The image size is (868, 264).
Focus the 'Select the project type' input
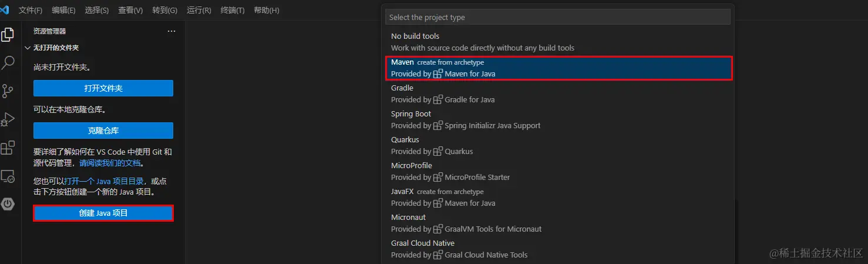(x=558, y=17)
